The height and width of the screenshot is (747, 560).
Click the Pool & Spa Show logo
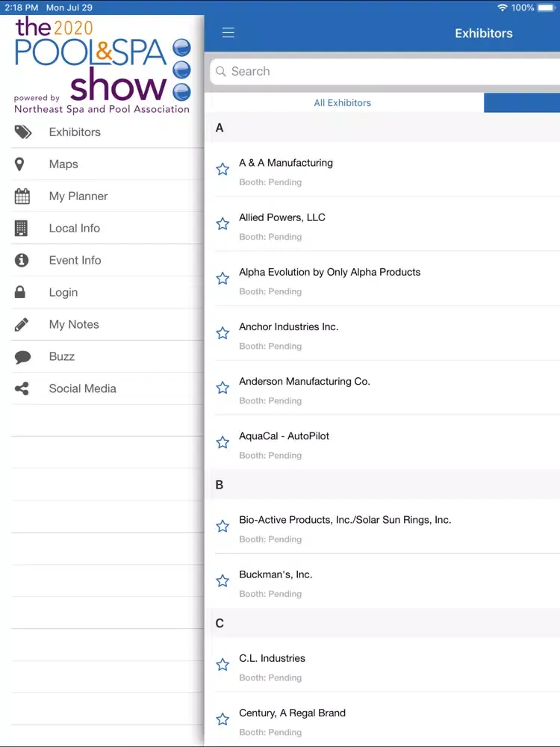click(x=102, y=65)
